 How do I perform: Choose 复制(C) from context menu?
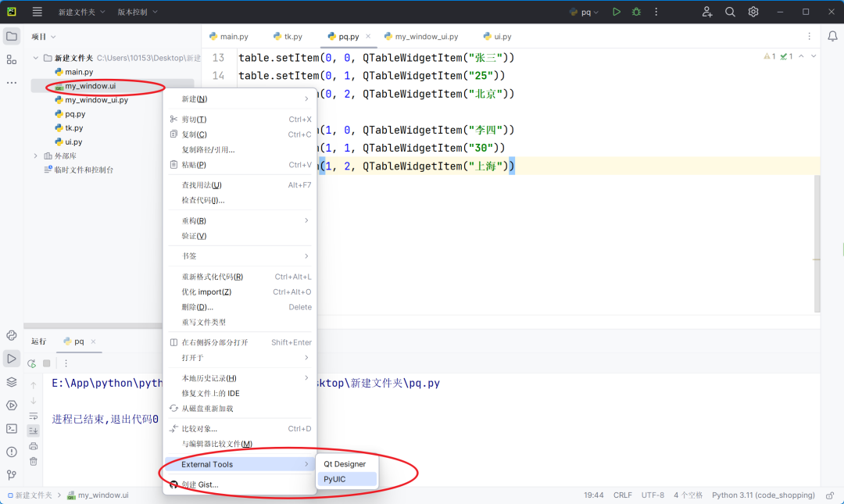240,134
